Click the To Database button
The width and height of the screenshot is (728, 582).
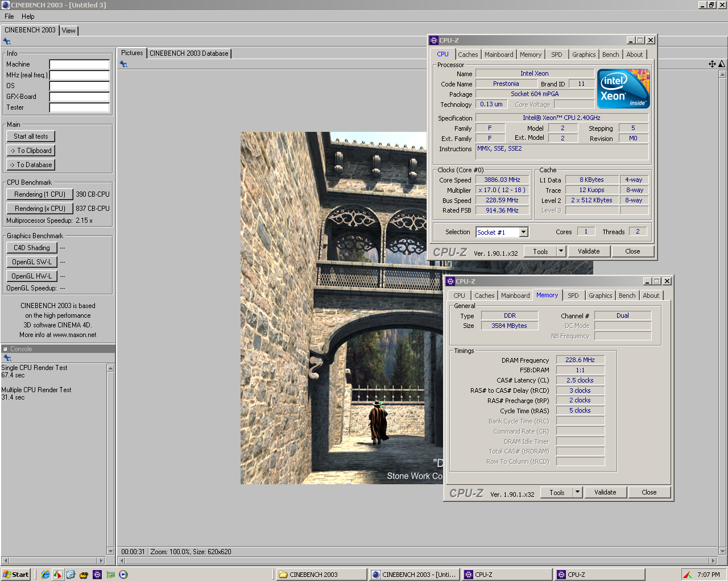pyautogui.click(x=31, y=165)
